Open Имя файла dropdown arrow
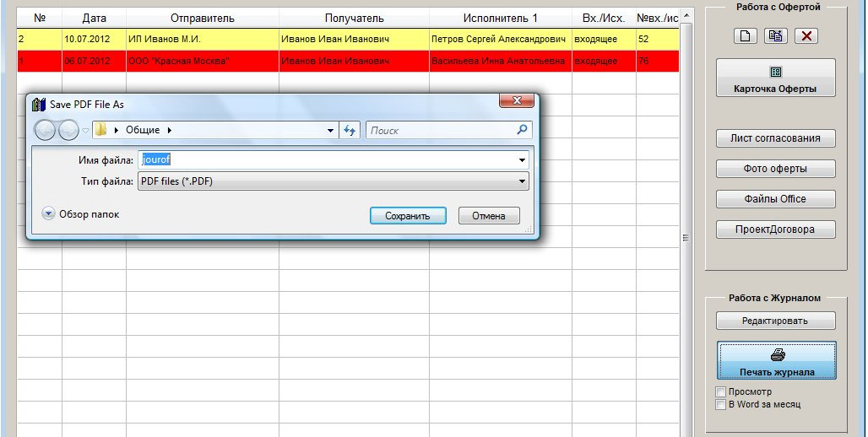 tap(522, 160)
